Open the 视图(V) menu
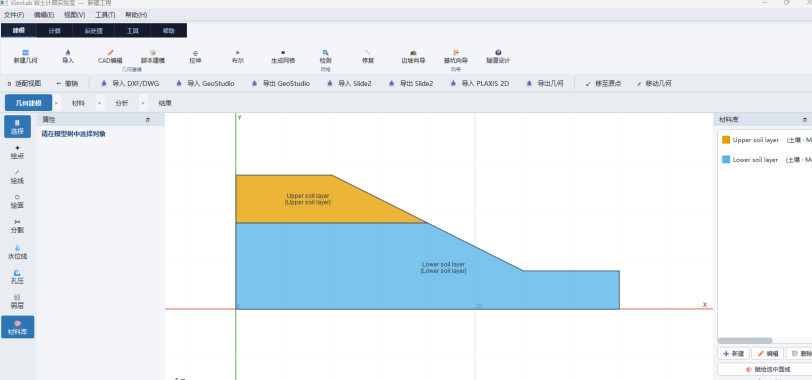The width and height of the screenshot is (812, 380). [x=75, y=15]
